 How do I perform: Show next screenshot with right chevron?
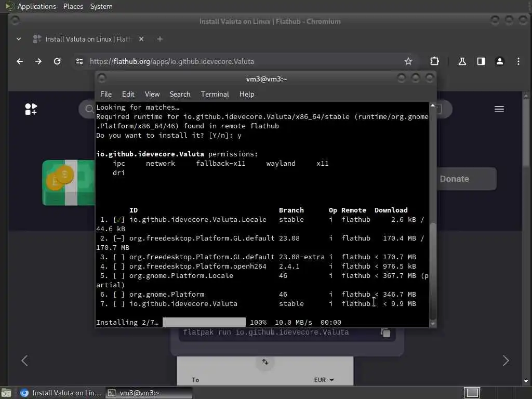point(506,361)
